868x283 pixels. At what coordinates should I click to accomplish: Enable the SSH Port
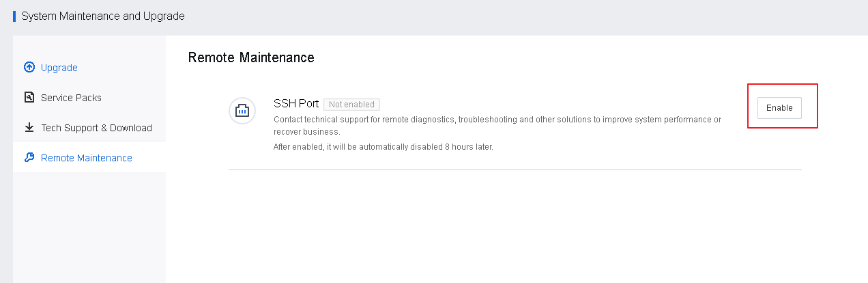point(779,108)
